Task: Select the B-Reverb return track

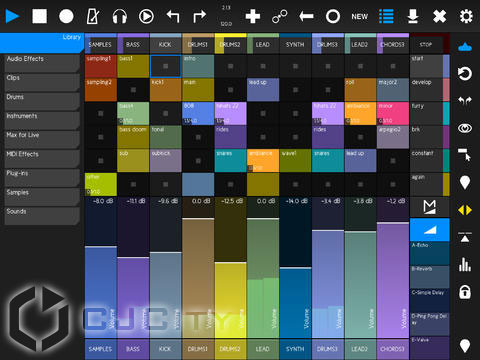Action: [430, 277]
